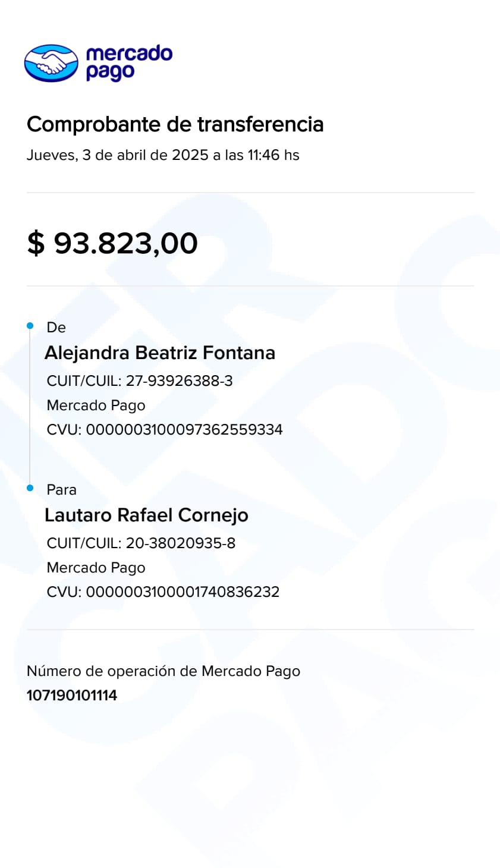The image size is (500, 868).
Task: Click the sender's CUIT/CUIL 27-93926388-3
Action: pyautogui.click(x=140, y=380)
